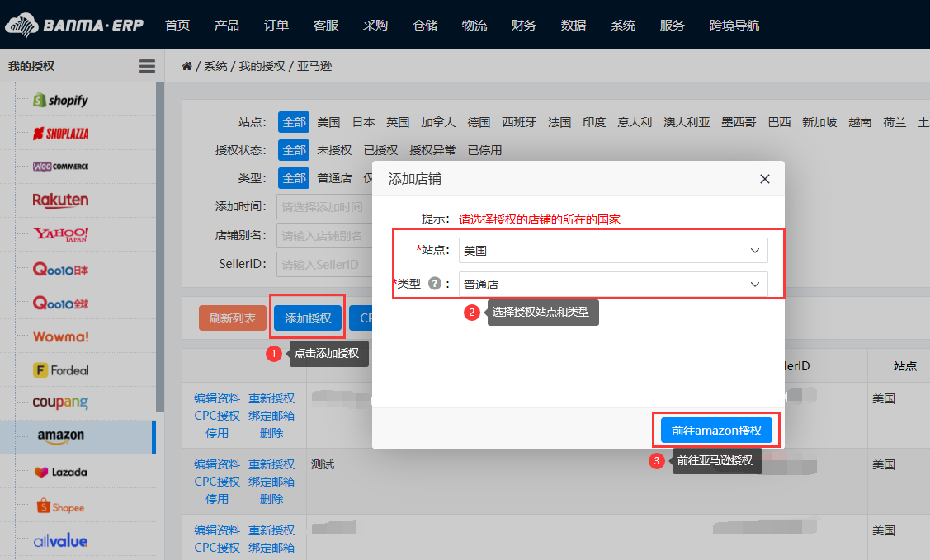The height and width of the screenshot is (560, 930).
Task: Filter sites by 日本
Action: [363, 122]
